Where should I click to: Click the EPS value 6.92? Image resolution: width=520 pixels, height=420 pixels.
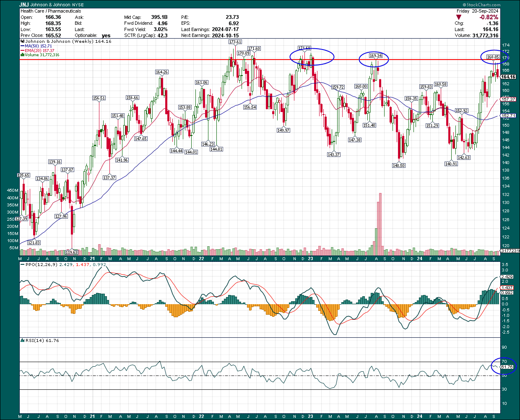point(234,23)
